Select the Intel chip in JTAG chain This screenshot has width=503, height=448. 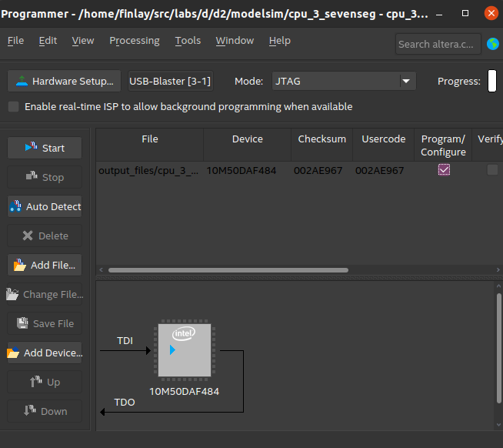point(185,349)
